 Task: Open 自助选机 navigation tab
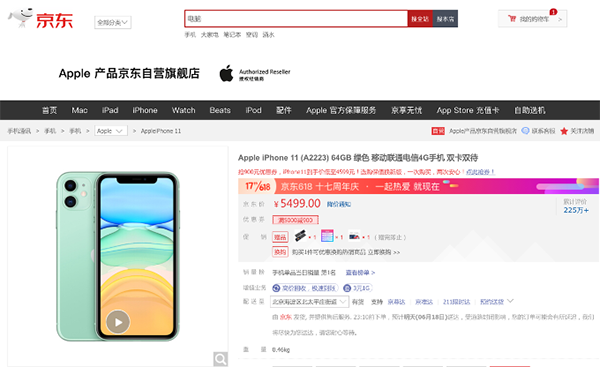point(530,110)
